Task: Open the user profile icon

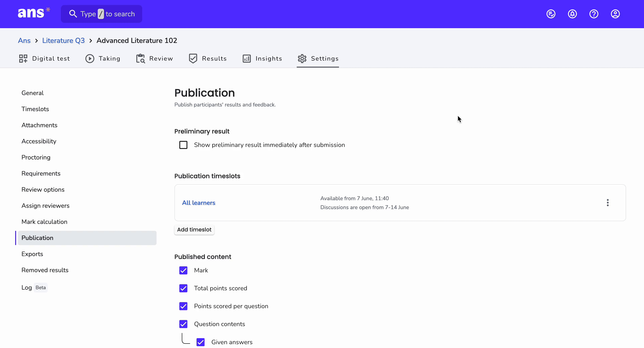Action: 615,14
